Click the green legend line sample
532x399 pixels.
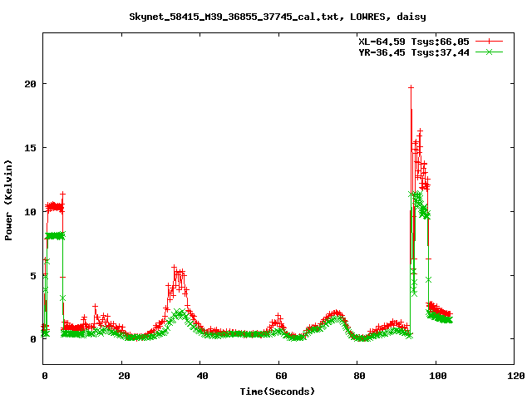pyautogui.click(x=489, y=52)
